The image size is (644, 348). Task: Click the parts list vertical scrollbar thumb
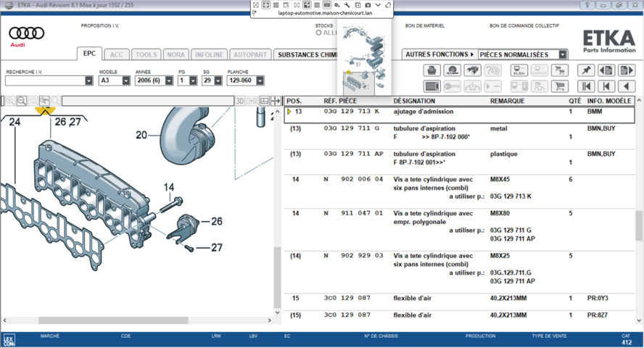(639, 225)
